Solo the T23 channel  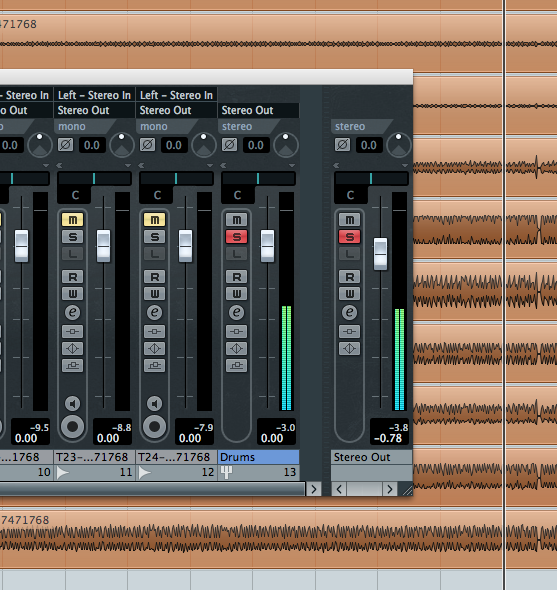pyautogui.click(x=73, y=237)
